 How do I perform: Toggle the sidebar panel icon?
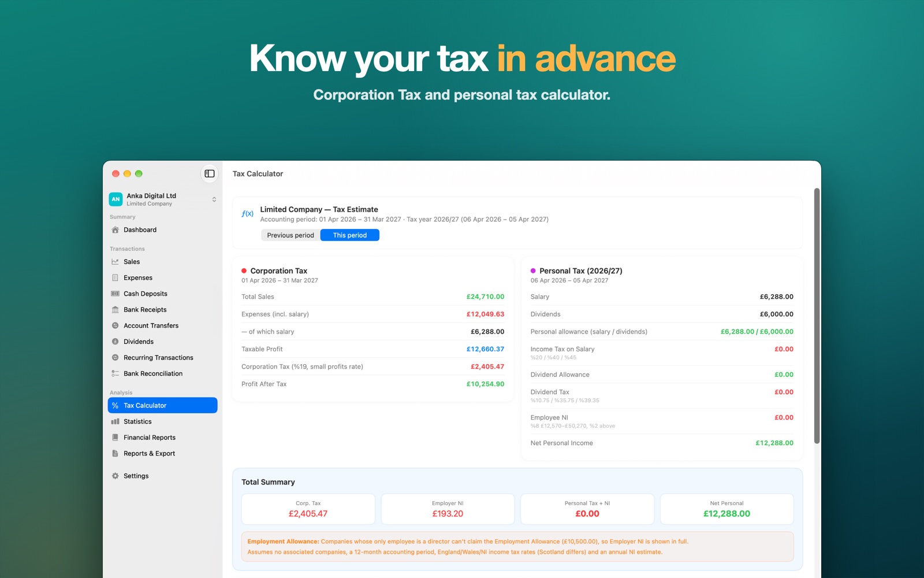coord(209,173)
